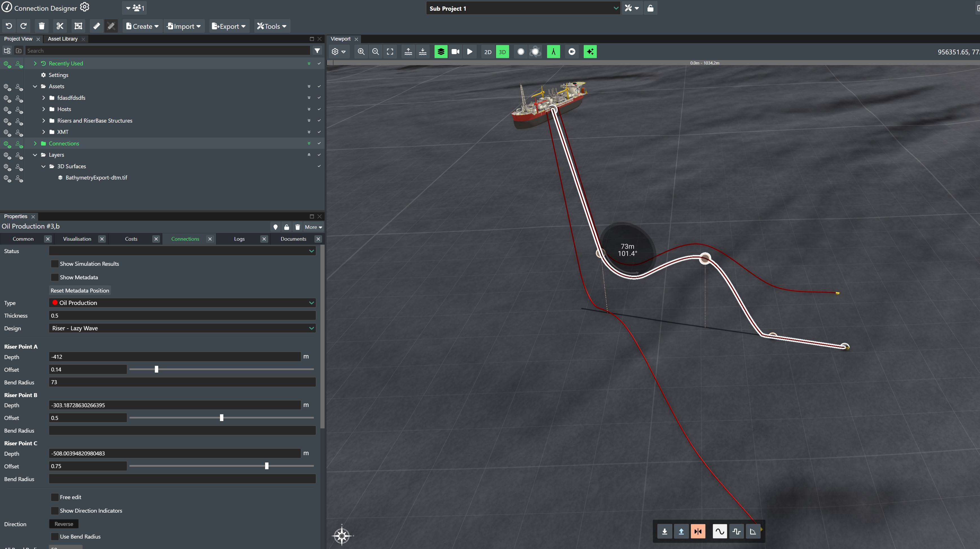Click the viewport zoom out magnifier
Image resolution: width=980 pixels, height=549 pixels.
375,52
